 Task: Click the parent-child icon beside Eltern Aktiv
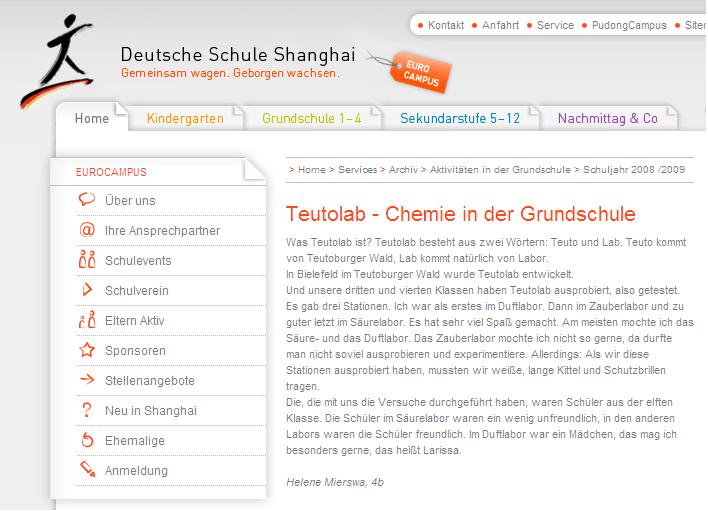pos(87,320)
